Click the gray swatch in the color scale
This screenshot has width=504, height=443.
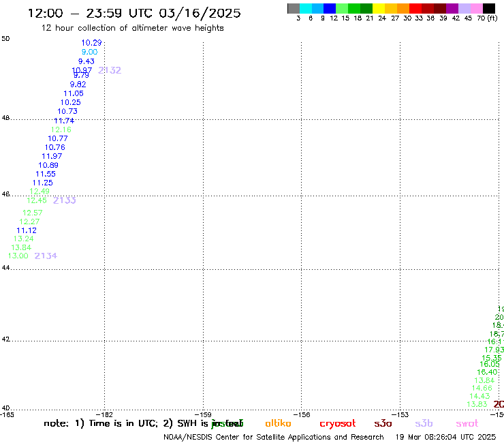click(x=294, y=8)
